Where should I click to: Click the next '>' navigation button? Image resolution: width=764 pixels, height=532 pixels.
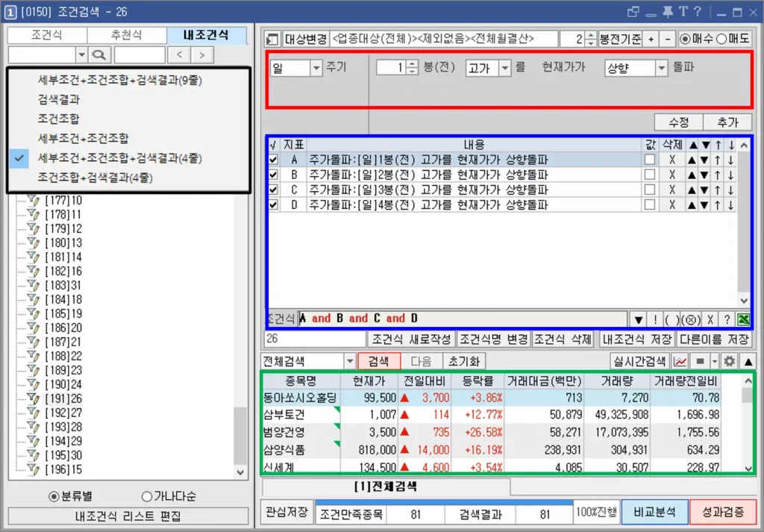point(201,55)
